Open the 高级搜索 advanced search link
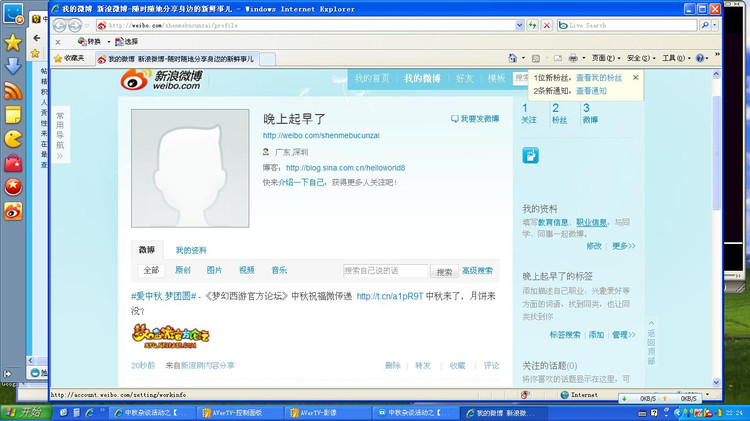Image resolution: width=750 pixels, height=421 pixels. pos(477,271)
